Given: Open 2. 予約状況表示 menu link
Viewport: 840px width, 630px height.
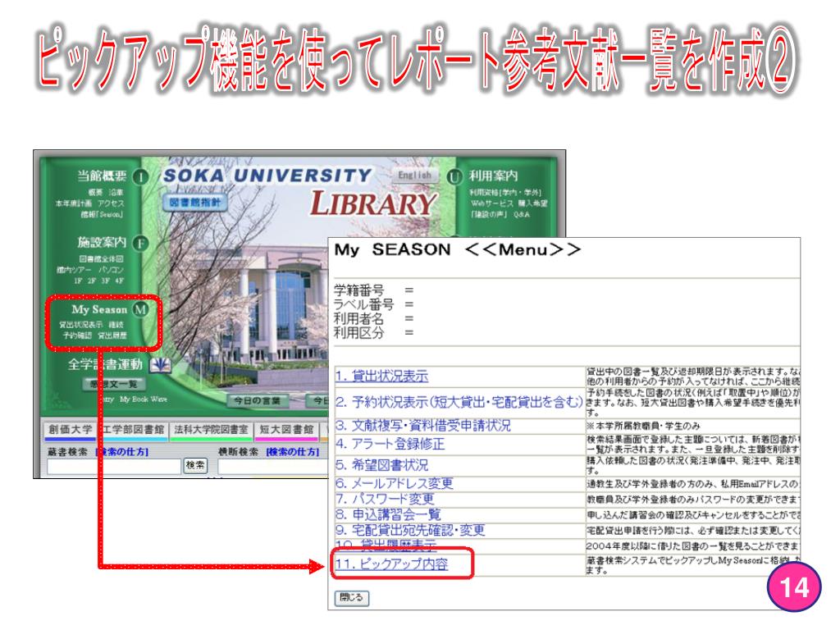Looking at the screenshot, I should pos(459,402).
